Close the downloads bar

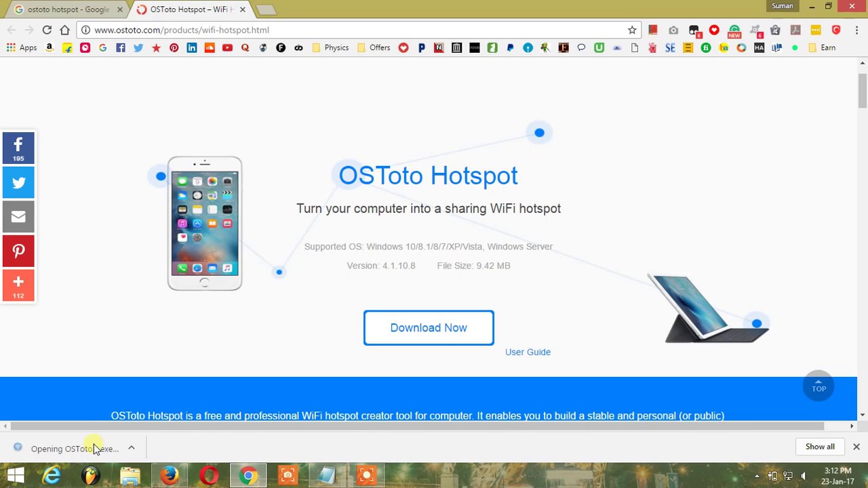click(856, 447)
